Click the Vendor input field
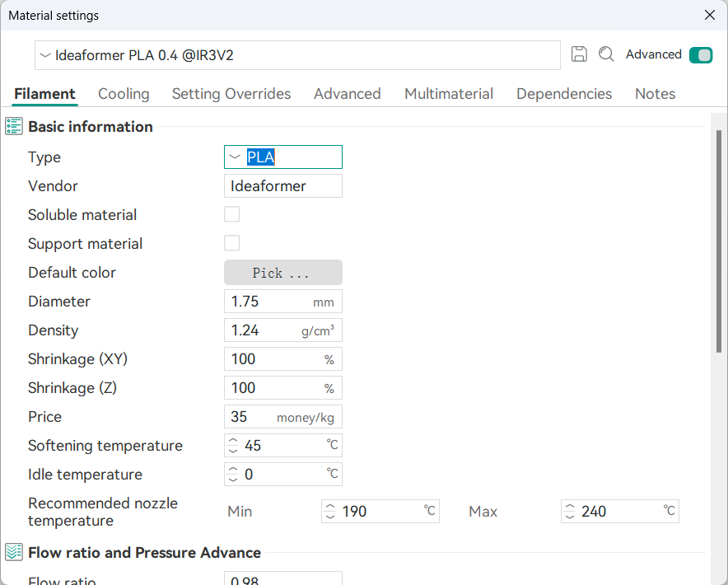 pyautogui.click(x=283, y=186)
